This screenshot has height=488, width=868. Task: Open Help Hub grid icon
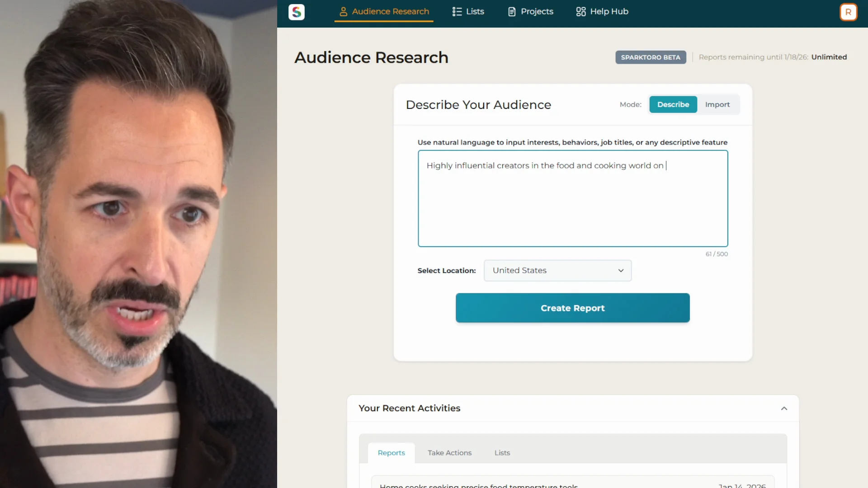coord(580,11)
